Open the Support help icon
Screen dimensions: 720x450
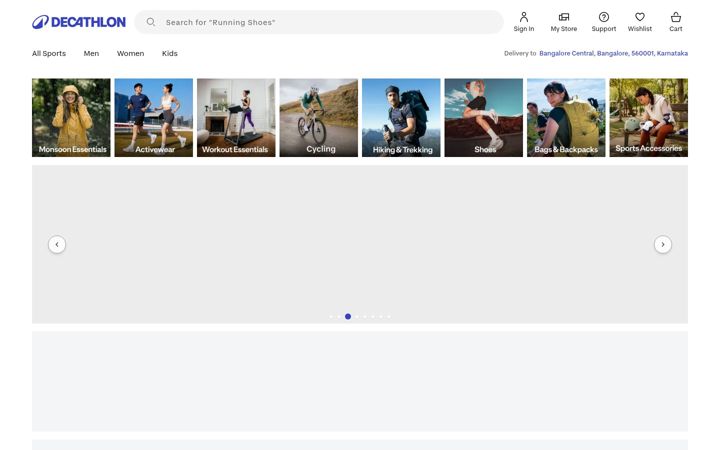coord(603,22)
